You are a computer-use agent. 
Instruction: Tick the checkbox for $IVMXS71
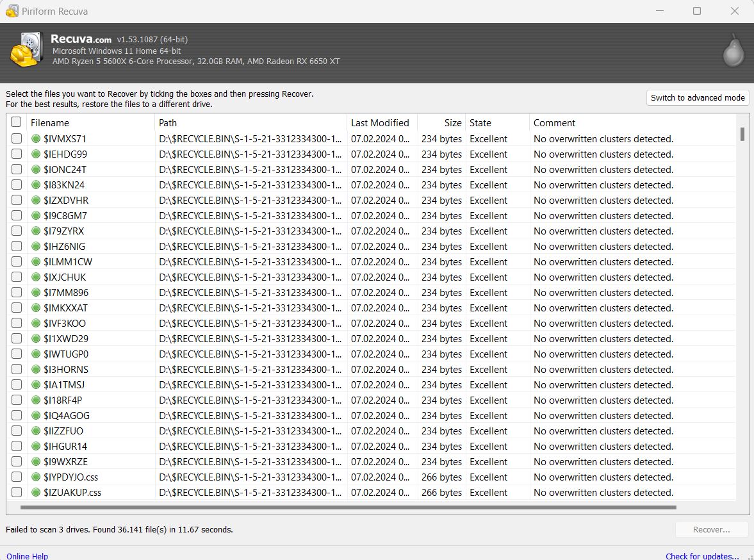17,138
